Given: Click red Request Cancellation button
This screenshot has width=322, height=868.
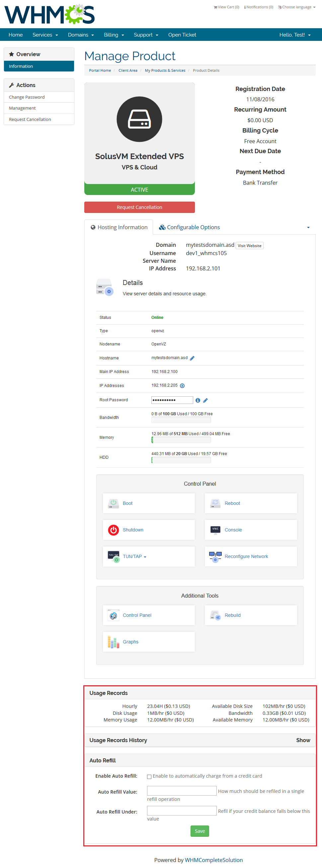Looking at the screenshot, I should tap(139, 207).
